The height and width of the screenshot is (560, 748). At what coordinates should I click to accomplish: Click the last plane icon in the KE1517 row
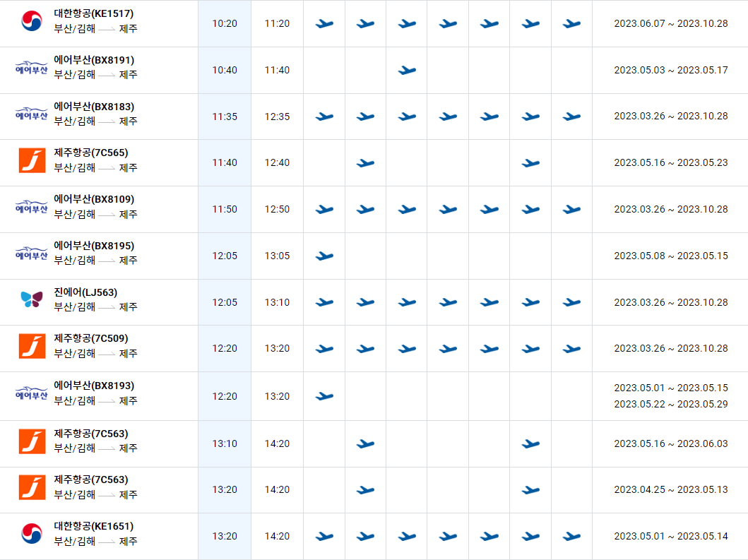tap(571, 23)
